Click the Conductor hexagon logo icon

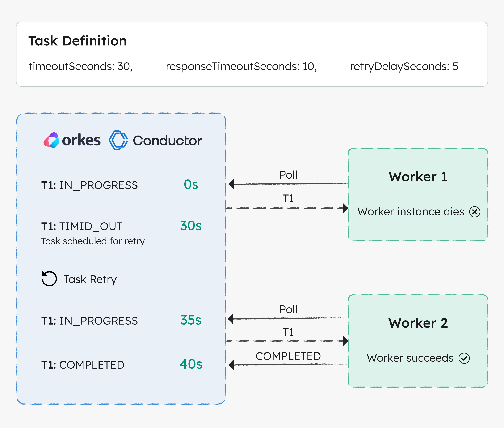tap(118, 140)
